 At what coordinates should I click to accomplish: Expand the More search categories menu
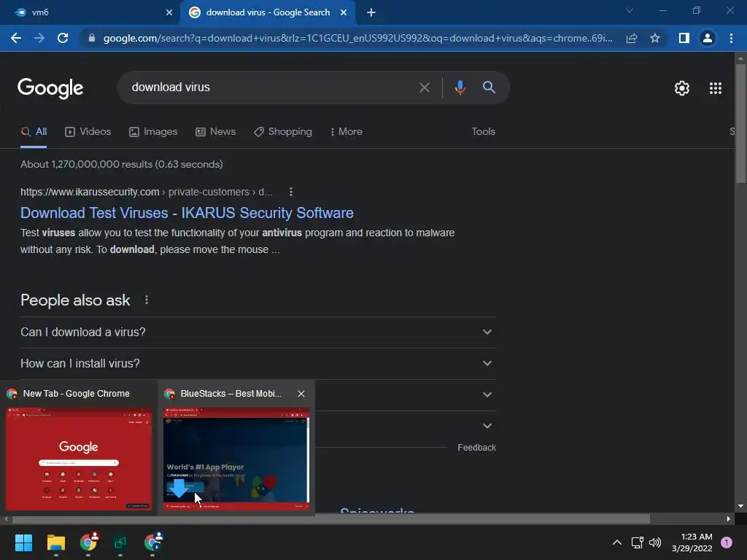point(347,132)
